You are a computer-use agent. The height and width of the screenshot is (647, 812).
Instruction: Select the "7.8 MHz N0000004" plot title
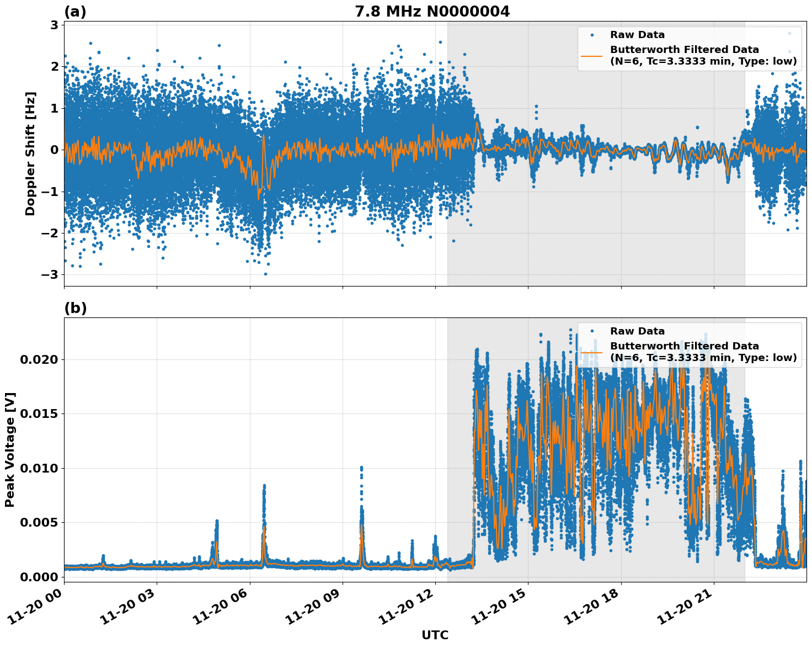pyautogui.click(x=432, y=12)
